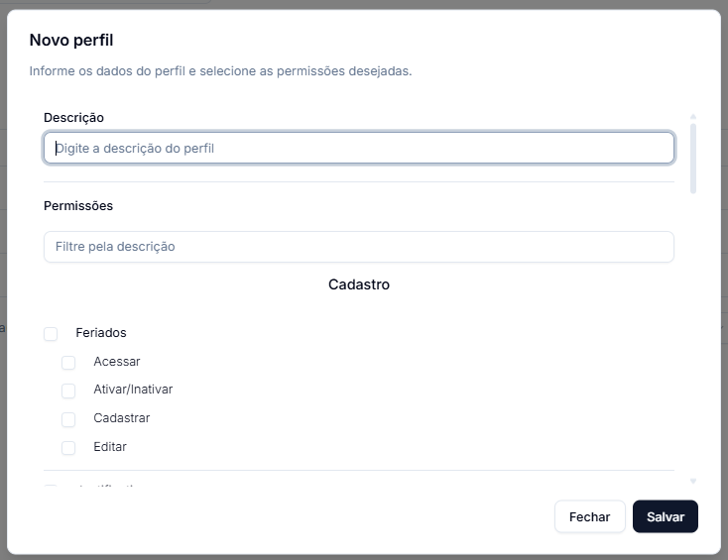The image size is (728, 560).
Task: Select the Cadastrar permission checkbox
Action: click(68, 419)
